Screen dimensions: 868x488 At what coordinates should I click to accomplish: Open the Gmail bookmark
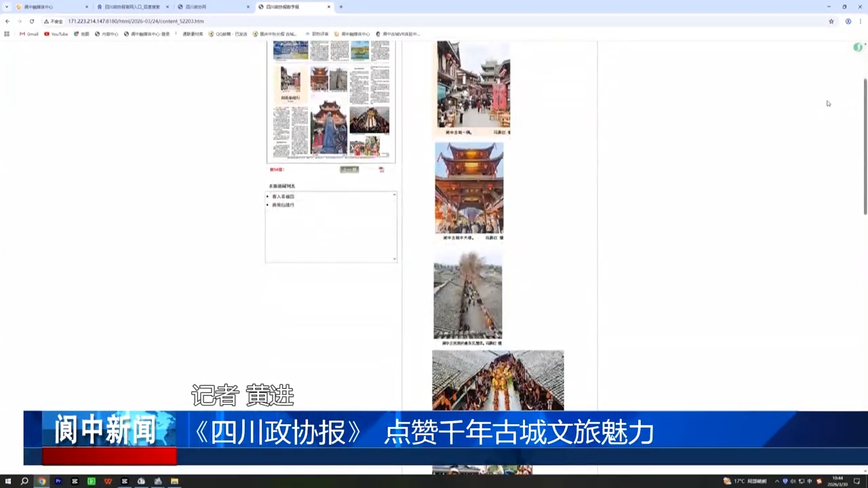pos(28,34)
